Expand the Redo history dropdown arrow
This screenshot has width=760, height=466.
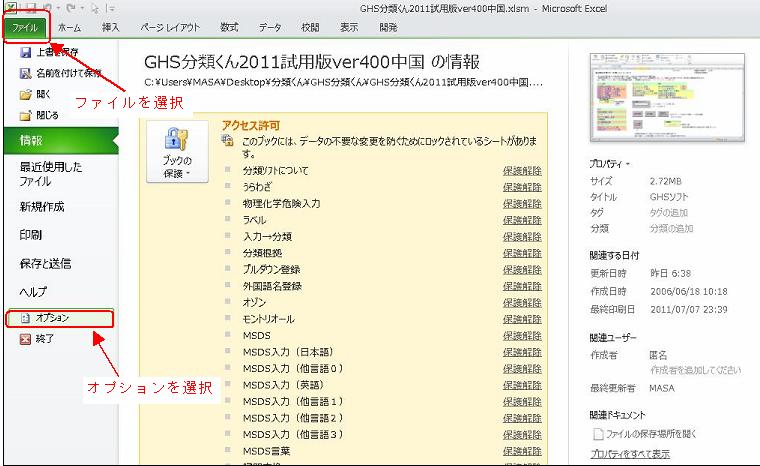click(x=83, y=8)
